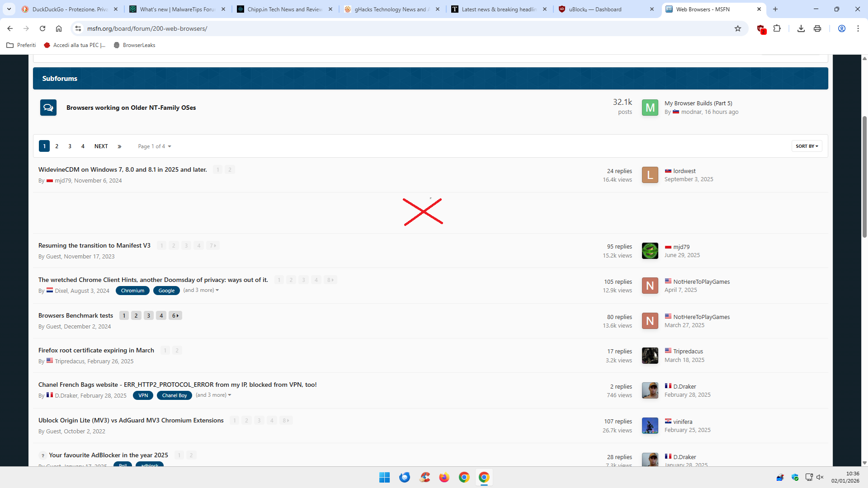The image size is (868, 488).
Task: Expand the Page 1 of 4 dropdown
Action: pyautogui.click(x=155, y=146)
